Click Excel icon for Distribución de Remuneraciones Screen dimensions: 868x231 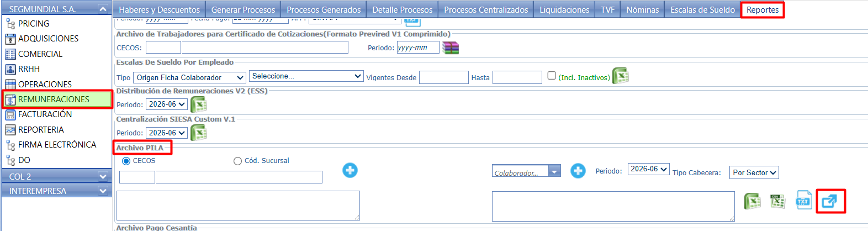click(x=198, y=104)
